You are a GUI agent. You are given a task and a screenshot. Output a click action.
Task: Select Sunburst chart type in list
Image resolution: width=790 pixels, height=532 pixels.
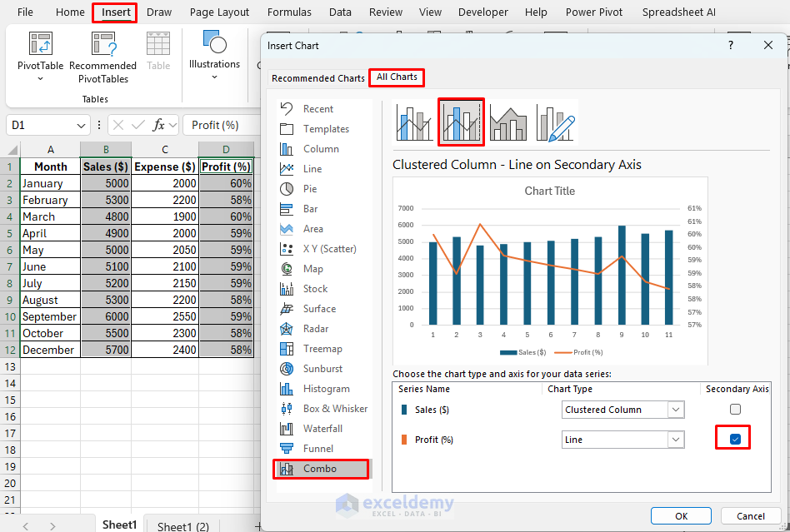point(322,369)
